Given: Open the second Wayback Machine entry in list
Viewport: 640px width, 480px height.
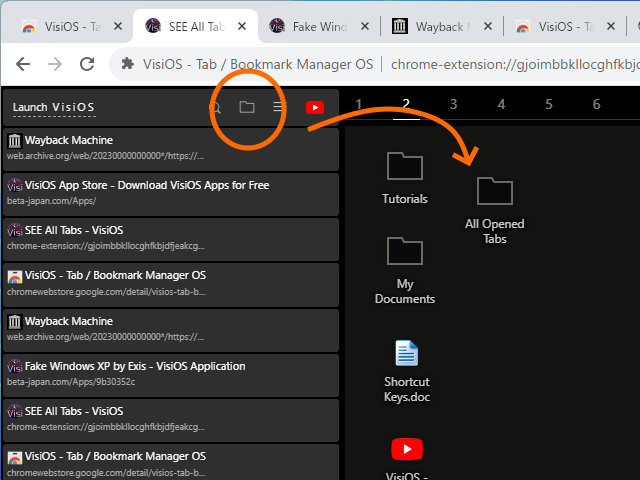Looking at the screenshot, I should tap(171, 330).
